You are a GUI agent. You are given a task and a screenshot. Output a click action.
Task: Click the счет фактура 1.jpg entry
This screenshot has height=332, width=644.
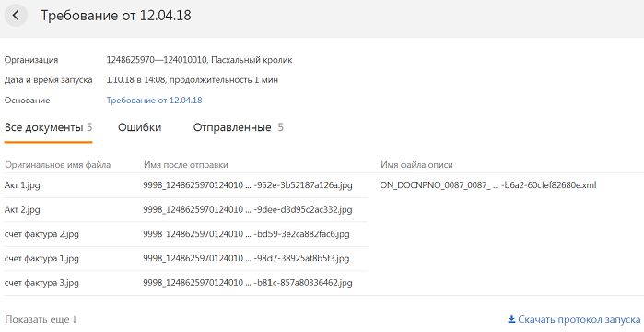coord(41,258)
